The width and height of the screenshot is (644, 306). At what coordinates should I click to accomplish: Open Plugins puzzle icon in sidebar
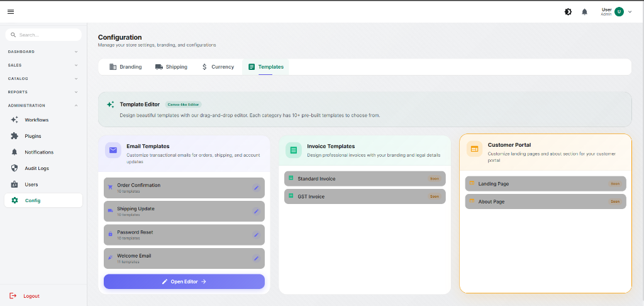click(14, 136)
